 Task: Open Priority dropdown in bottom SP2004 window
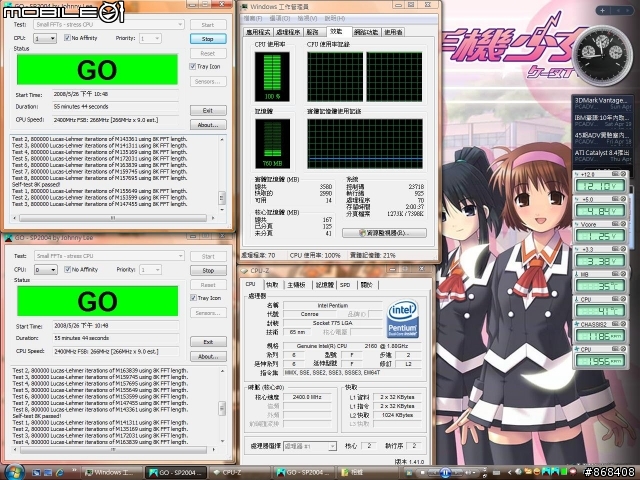150,270
